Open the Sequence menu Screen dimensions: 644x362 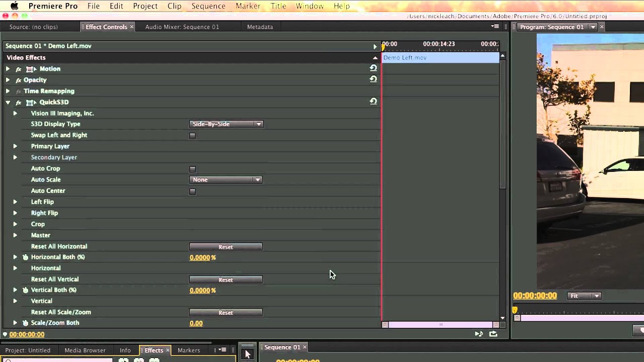click(x=208, y=6)
